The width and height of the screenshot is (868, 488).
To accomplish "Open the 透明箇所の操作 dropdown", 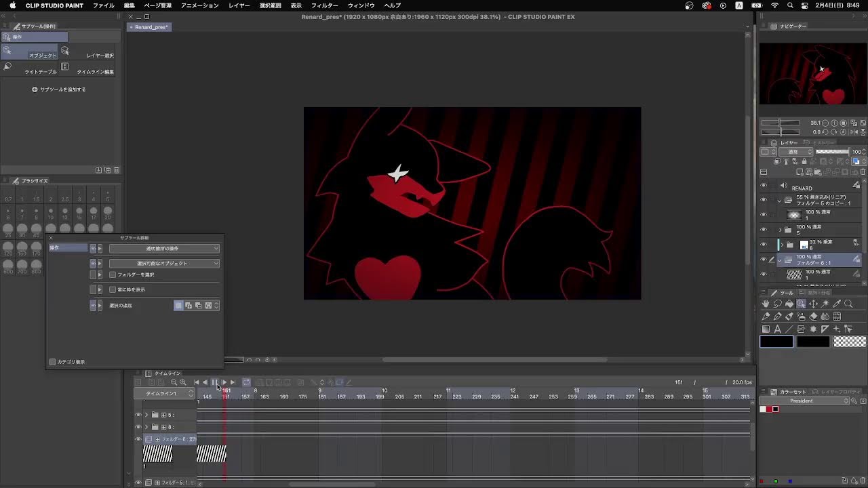I will [164, 249].
